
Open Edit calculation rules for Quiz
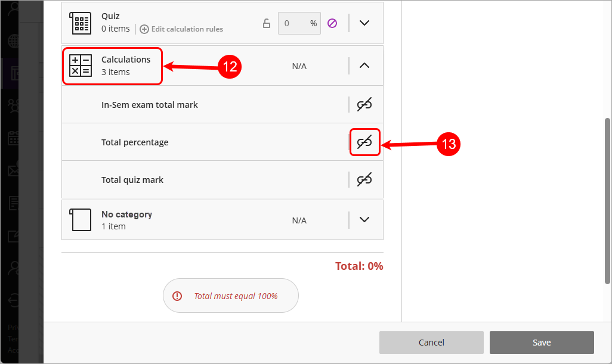186,29
